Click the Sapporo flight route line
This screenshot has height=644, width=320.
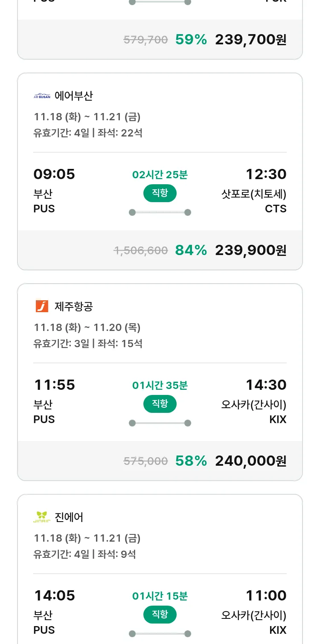pos(160,212)
